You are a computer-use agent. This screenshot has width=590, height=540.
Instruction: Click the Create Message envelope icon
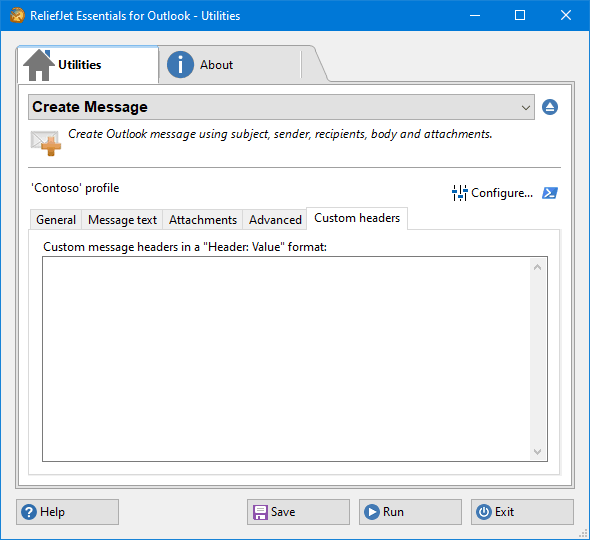tap(46, 143)
